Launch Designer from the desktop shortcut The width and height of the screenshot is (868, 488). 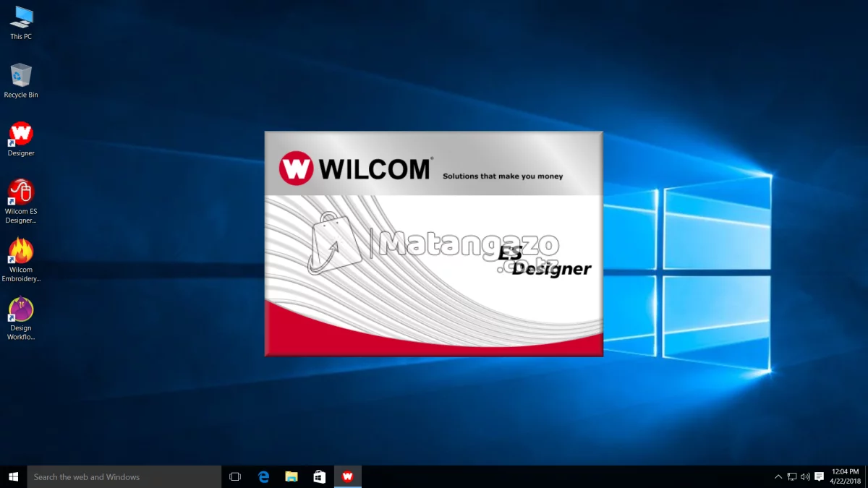tap(20, 134)
